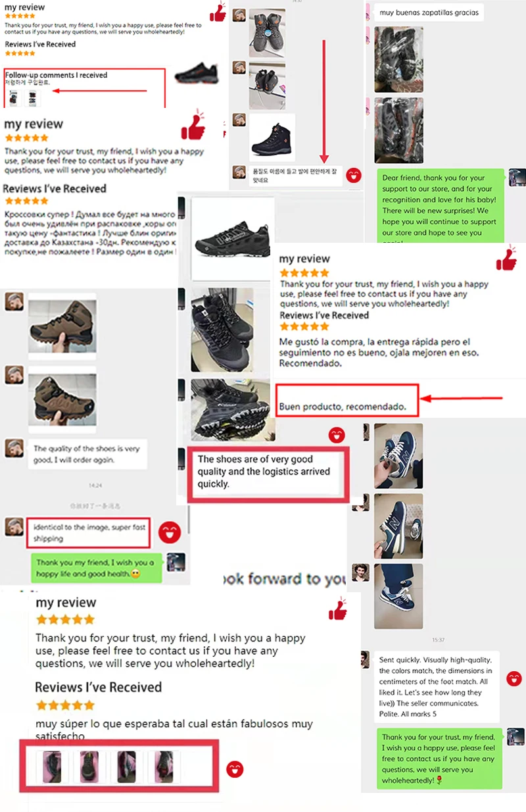Viewport: 526px width, 812px height.
Task: Click the thumbs-up icon beside the bottom review
Action: click(x=338, y=609)
